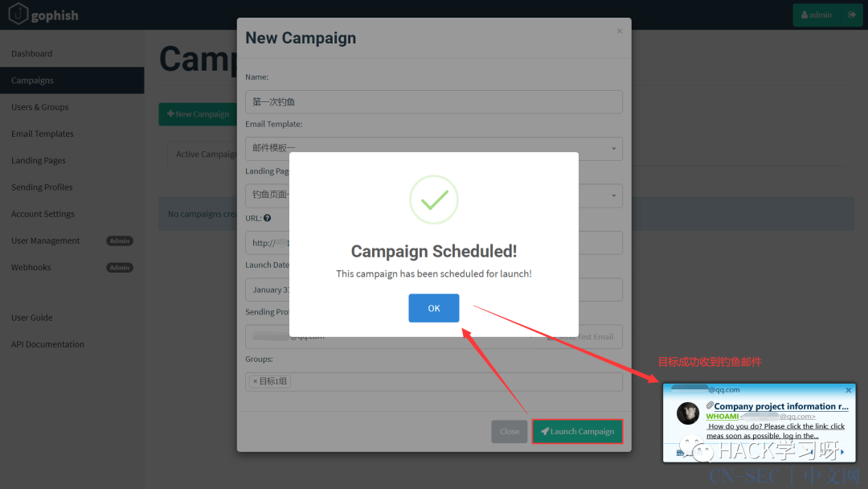868x489 pixels.
Task: Click the logout icon next to admin
Action: (x=850, y=15)
